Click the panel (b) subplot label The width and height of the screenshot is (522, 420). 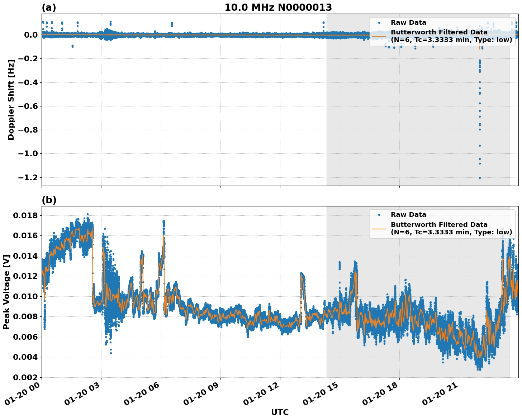pos(49,200)
